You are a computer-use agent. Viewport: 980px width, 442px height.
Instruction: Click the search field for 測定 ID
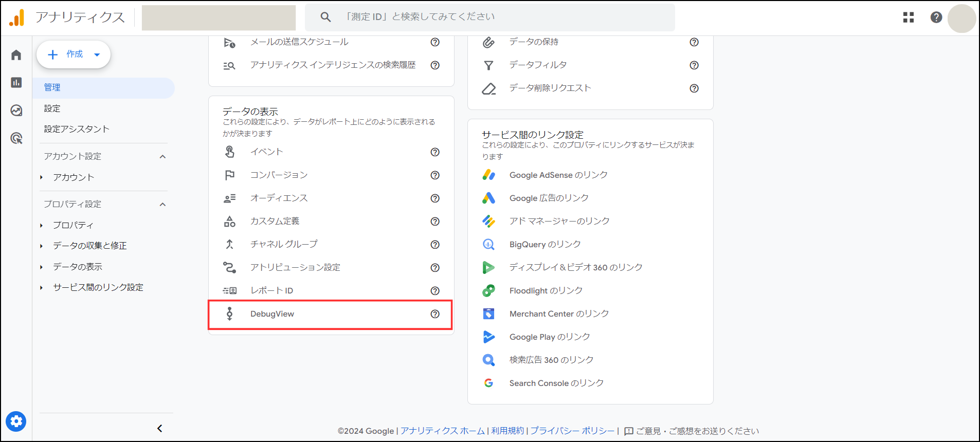click(490, 17)
